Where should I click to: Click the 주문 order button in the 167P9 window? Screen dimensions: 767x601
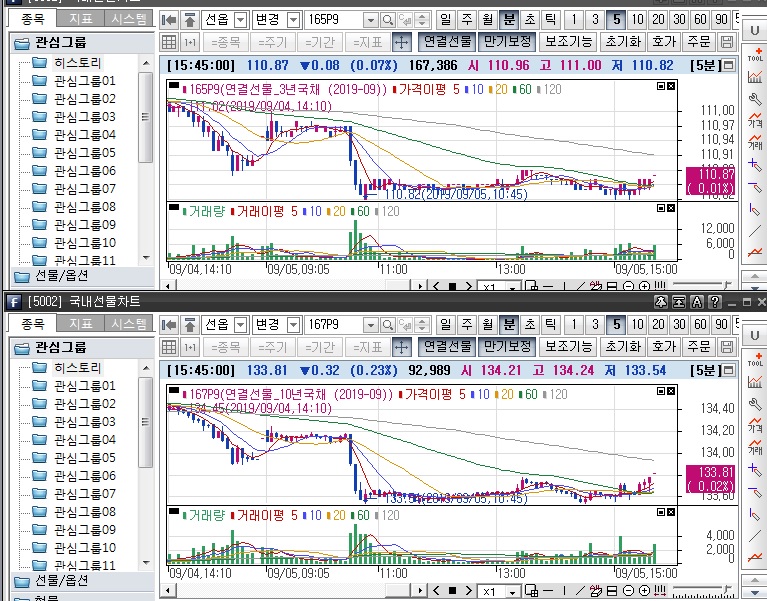coord(699,347)
